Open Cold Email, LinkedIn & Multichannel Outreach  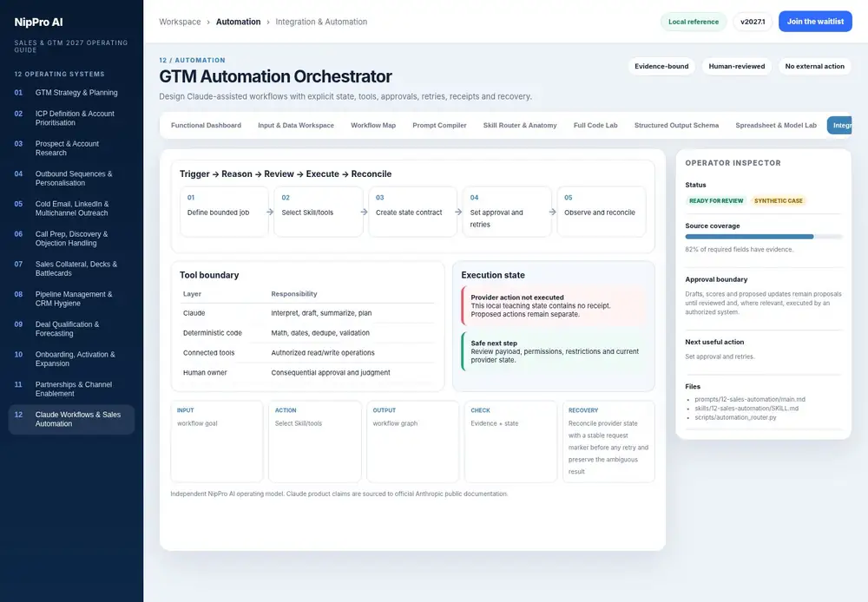click(71, 208)
